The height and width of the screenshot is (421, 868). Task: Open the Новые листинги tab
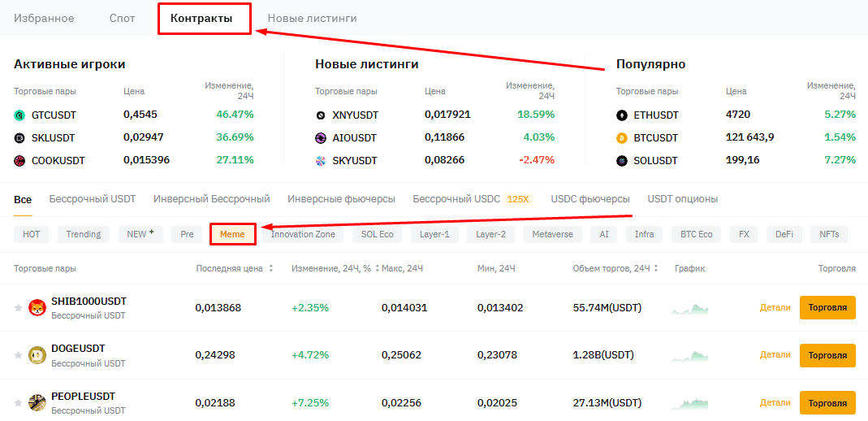(x=313, y=18)
